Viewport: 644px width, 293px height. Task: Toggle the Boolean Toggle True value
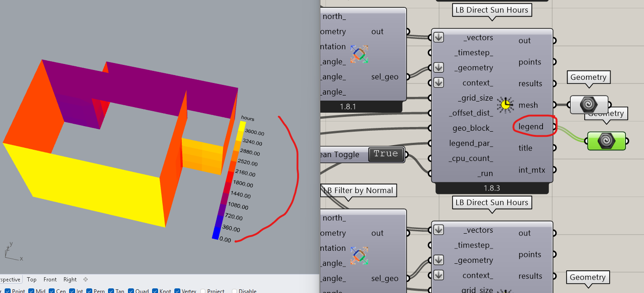click(386, 154)
